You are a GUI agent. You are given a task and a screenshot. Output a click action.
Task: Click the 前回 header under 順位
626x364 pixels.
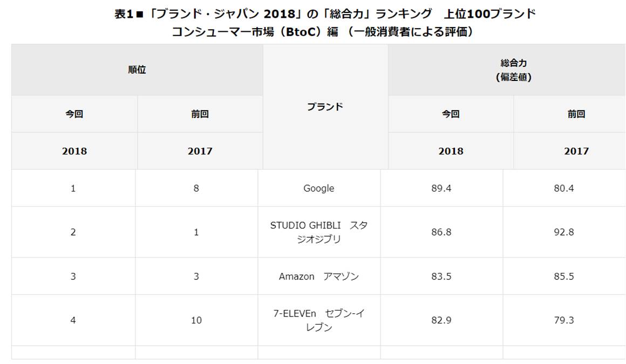[x=200, y=114]
